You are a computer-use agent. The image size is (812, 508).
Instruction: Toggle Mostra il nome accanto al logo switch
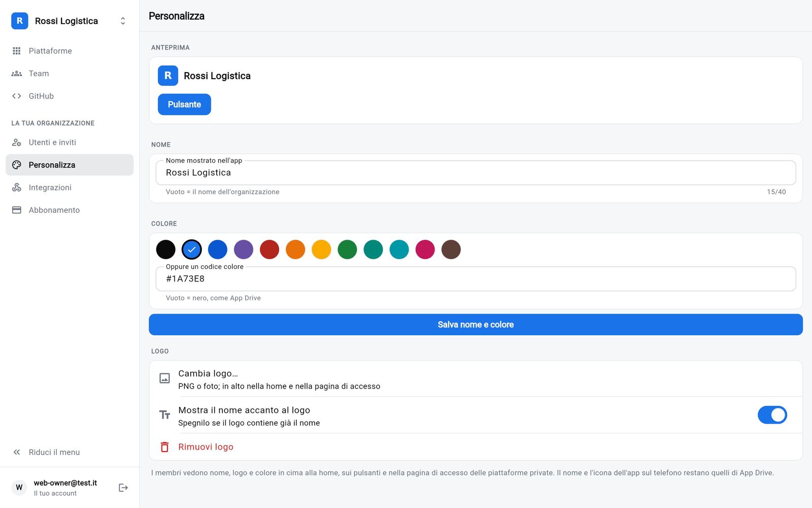[772, 415]
